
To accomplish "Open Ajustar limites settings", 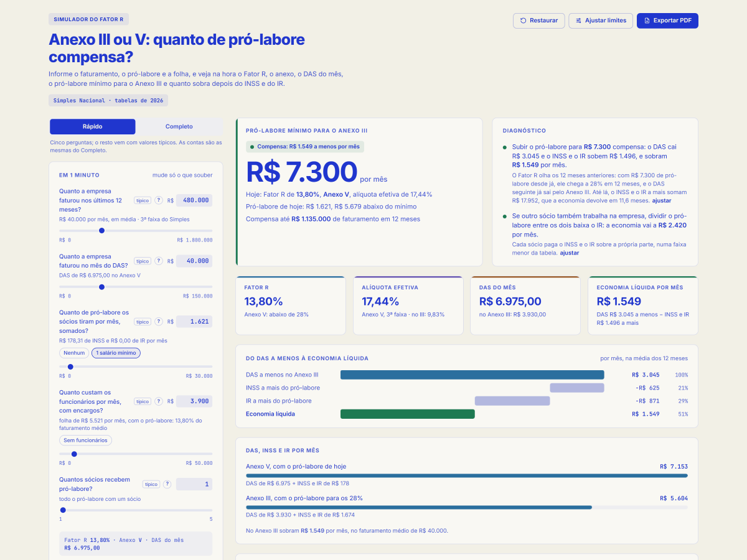I will 601,21.
